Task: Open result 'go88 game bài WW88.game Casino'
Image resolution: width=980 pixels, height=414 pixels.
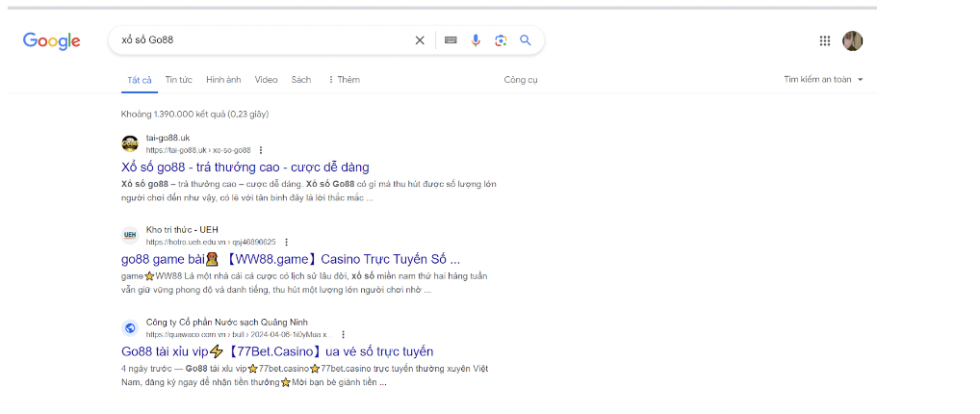Action: coord(291,259)
